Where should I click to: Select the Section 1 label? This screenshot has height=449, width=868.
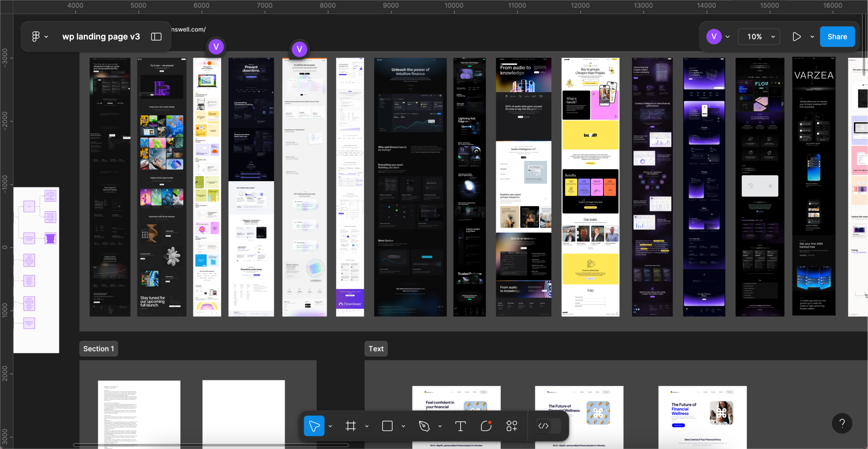point(99,349)
